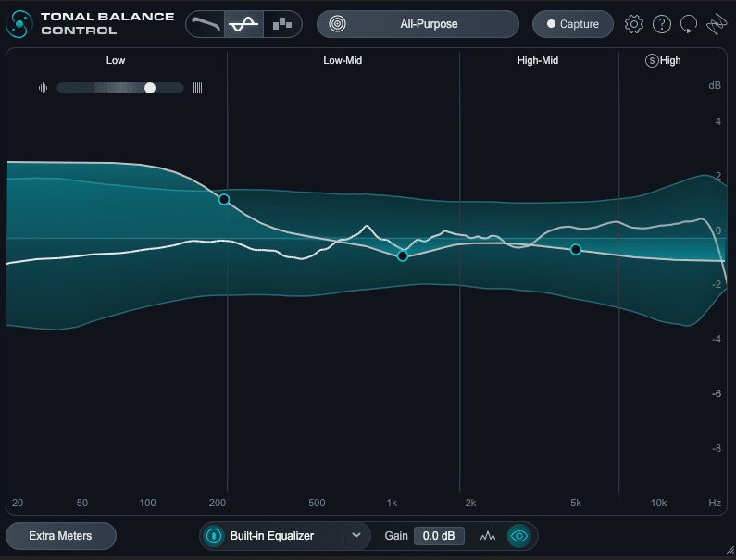Click the narrow waveform icon left of slider
736x560 pixels.
point(44,88)
